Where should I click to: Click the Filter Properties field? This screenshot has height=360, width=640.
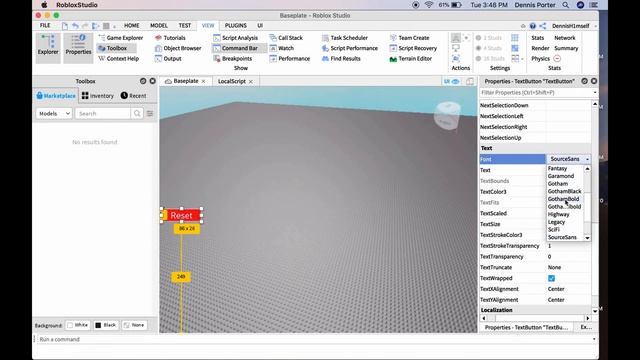pos(538,93)
